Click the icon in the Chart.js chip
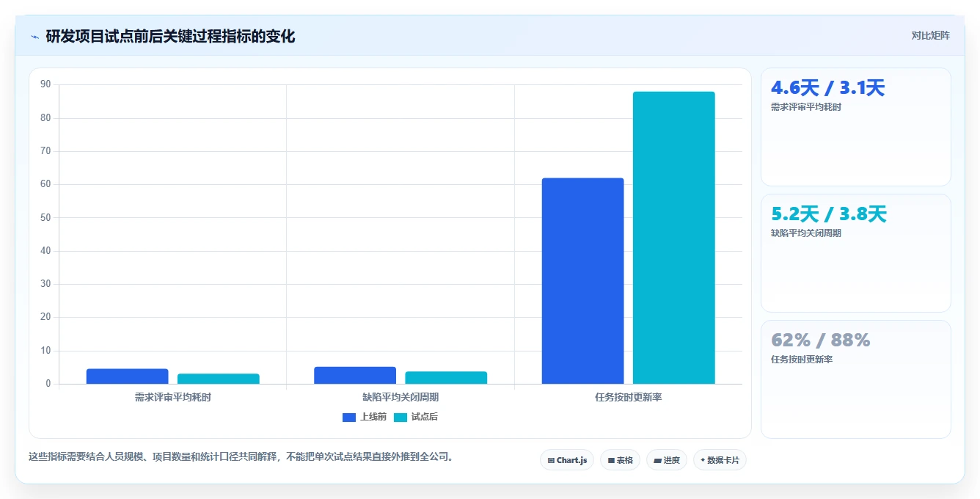The height and width of the screenshot is (499, 980). click(551, 461)
